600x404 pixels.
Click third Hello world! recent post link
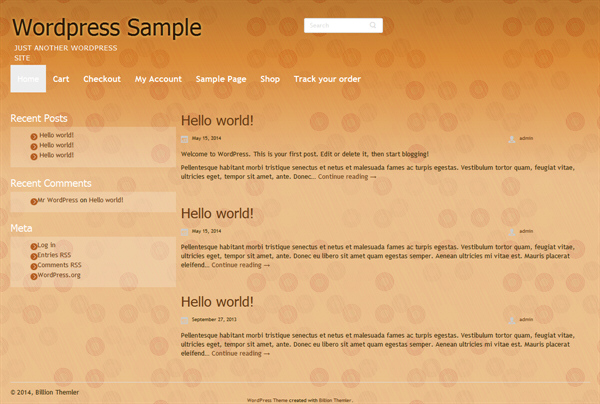click(56, 155)
